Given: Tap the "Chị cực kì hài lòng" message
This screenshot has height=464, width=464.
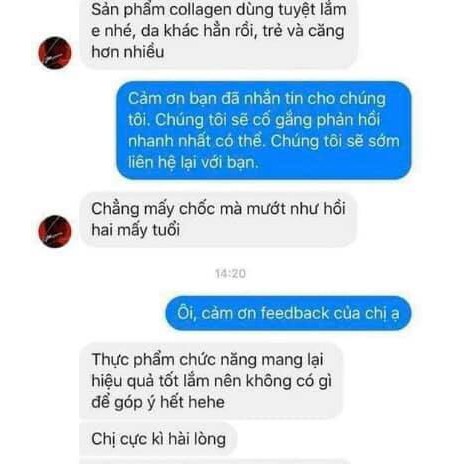Looking at the screenshot, I should point(158,439).
